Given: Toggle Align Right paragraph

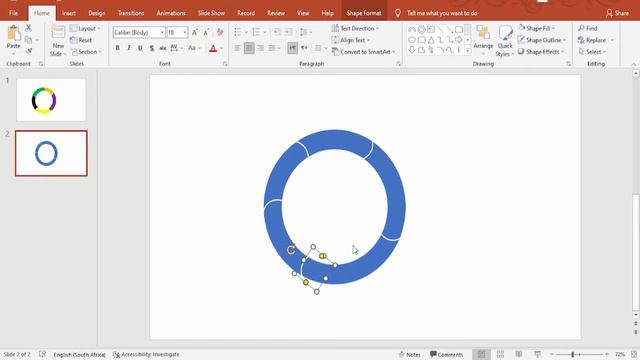Looking at the screenshot, I should [260, 48].
